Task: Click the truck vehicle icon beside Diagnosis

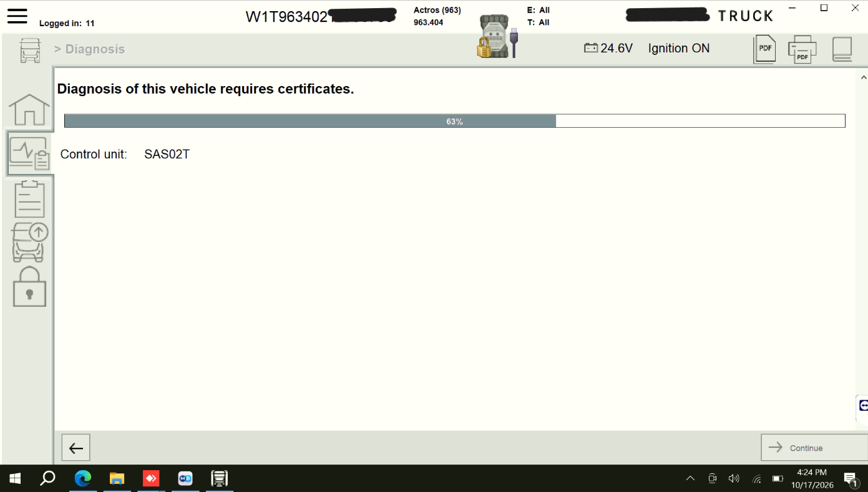Action: [30, 50]
